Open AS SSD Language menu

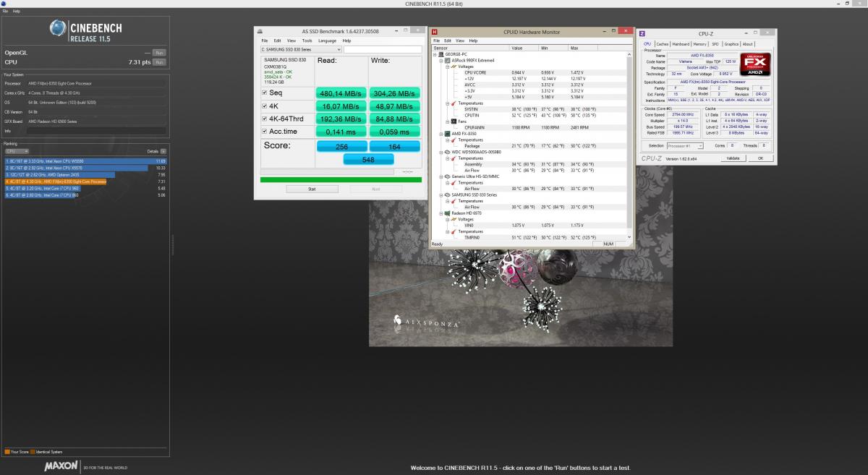click(x=327, y=40)
